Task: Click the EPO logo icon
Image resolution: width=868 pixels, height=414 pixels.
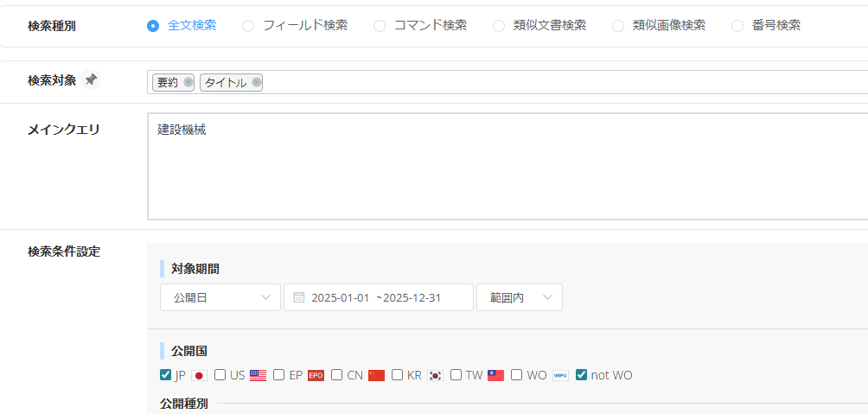Action: 316,375
